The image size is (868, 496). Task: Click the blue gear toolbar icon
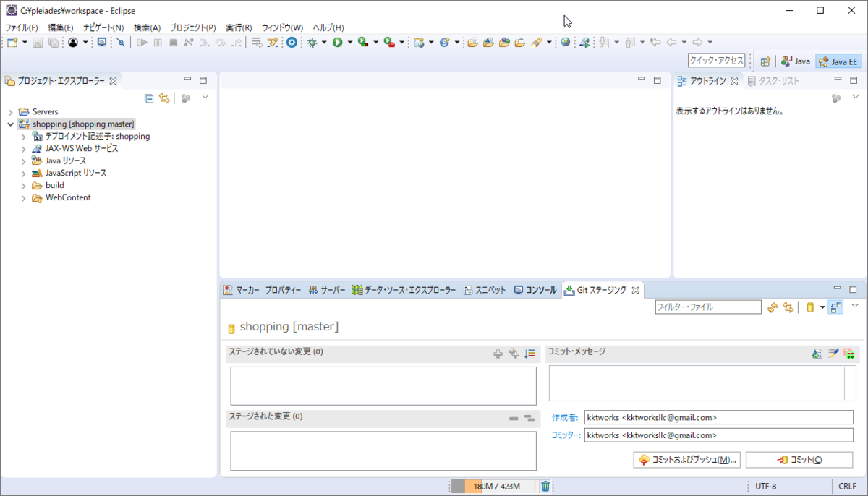click(x=292, y=43)
